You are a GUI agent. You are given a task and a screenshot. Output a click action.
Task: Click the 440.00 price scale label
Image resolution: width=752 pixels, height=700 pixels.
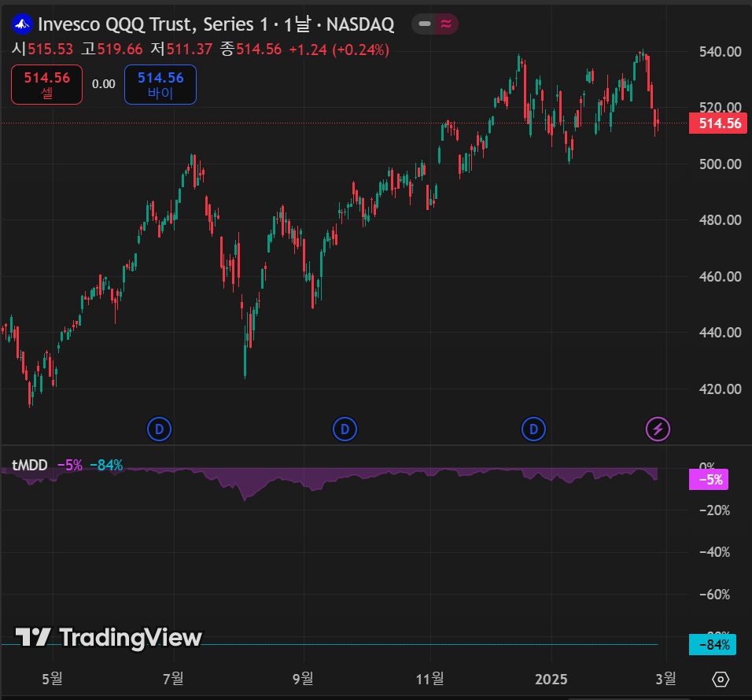tap(720, 333)
